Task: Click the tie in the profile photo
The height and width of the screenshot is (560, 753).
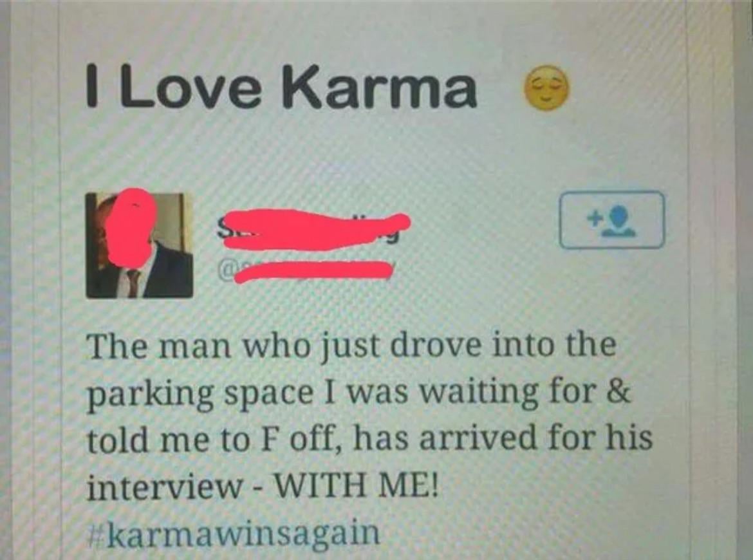Action: tap(133, 283)
